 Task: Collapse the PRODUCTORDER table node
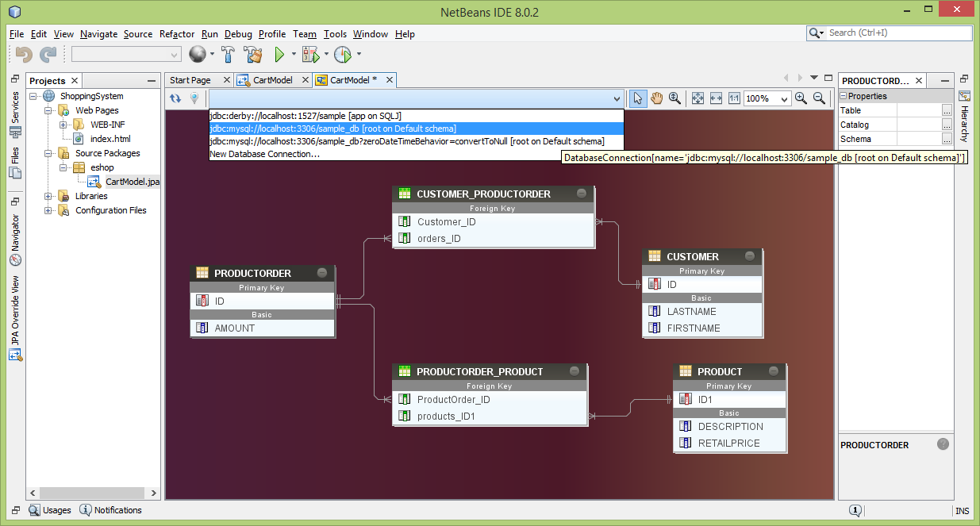click(321, 273)
